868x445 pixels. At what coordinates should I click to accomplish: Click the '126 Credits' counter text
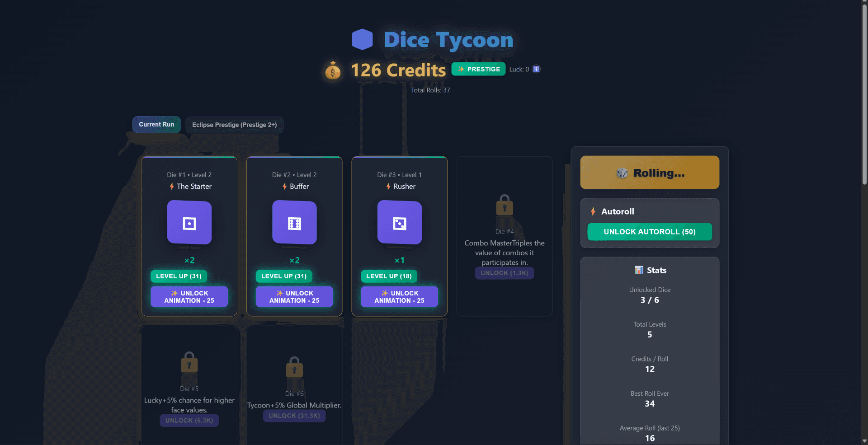[398, 70]
